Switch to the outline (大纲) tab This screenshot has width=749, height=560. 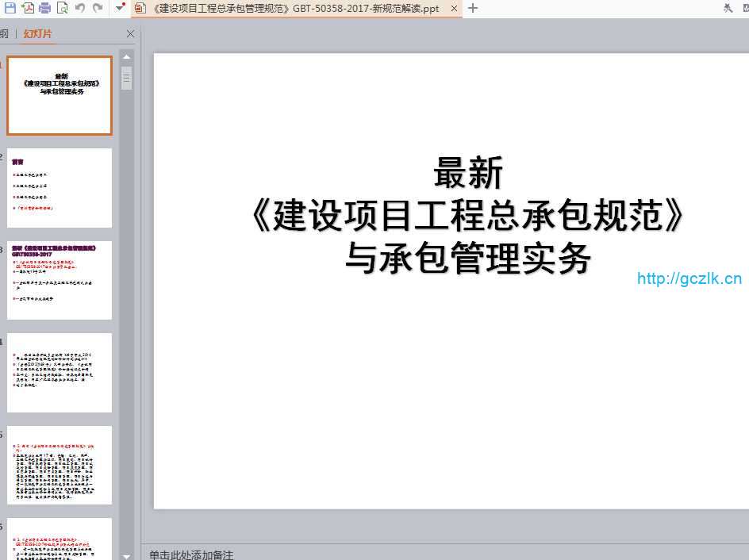5,34
